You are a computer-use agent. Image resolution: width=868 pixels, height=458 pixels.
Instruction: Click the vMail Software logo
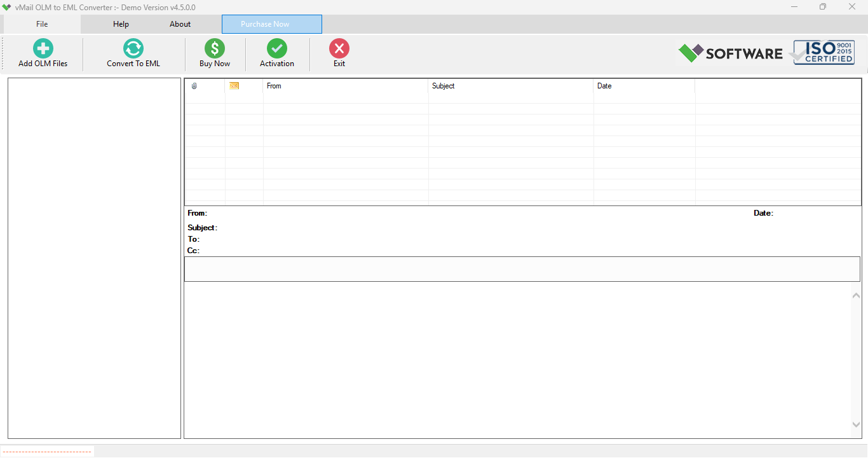click(x=729, y=53)
